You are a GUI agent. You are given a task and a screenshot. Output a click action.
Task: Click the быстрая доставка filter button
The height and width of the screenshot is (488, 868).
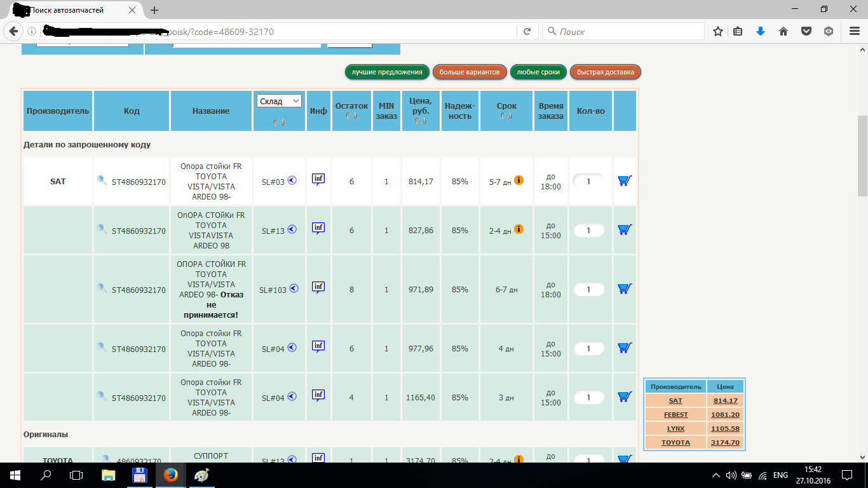605,72
